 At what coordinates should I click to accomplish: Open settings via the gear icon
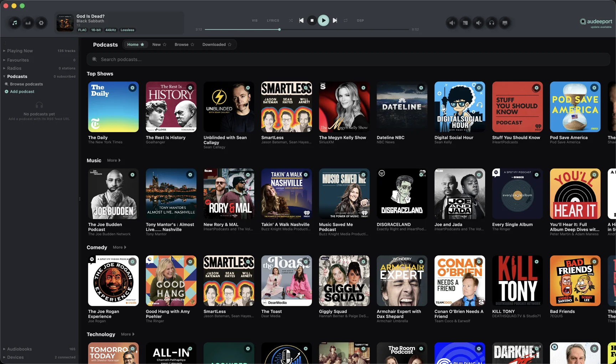pos(41,23)
